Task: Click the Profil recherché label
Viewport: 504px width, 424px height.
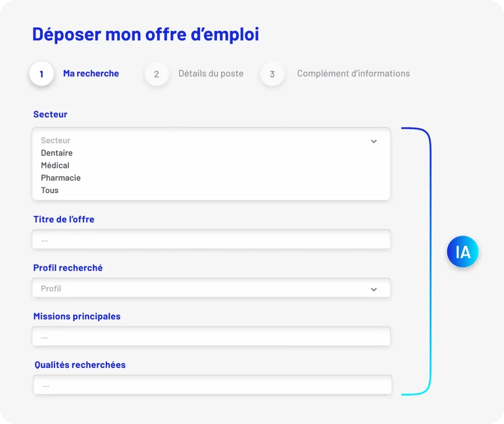Action: pos(68,268)
